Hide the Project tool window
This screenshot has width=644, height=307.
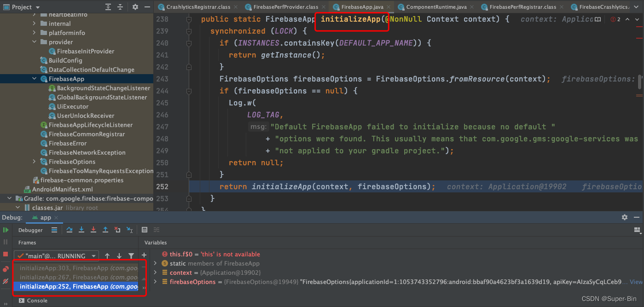[147, 7]
